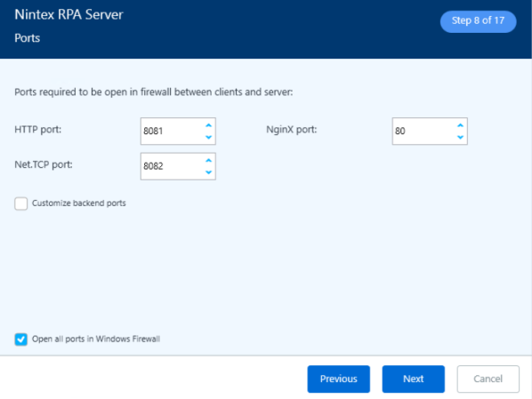
Task: Uncheck Open all ports in Windows Firewall
Action: (21, 339)
